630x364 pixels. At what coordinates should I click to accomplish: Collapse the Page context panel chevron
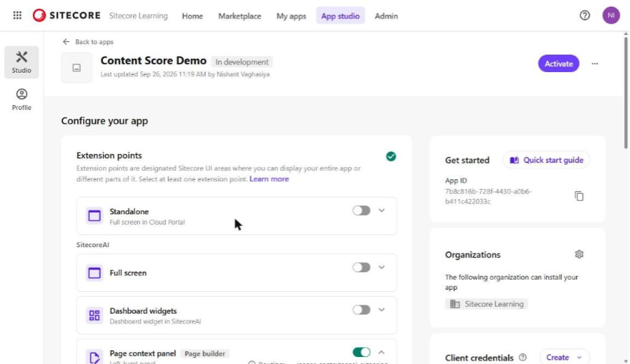click(x=381, y=352)
